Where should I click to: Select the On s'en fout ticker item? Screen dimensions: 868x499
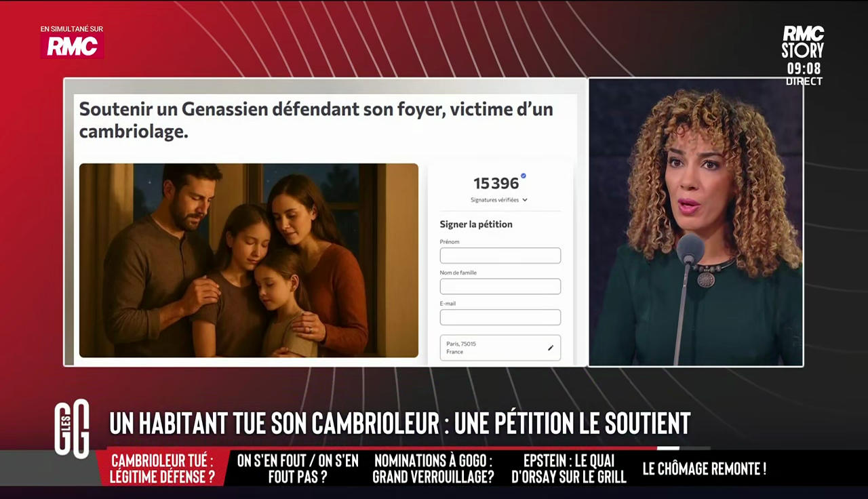click(x=298, y=468)
